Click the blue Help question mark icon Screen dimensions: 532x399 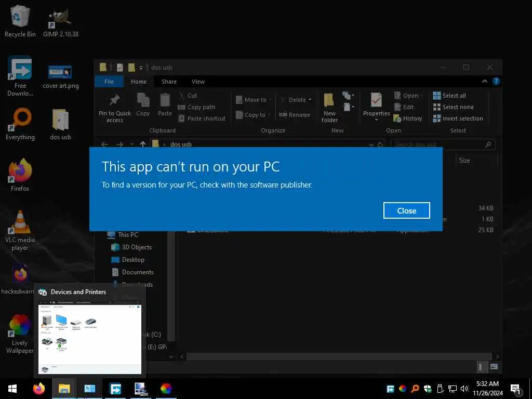[x=496, y=81]
